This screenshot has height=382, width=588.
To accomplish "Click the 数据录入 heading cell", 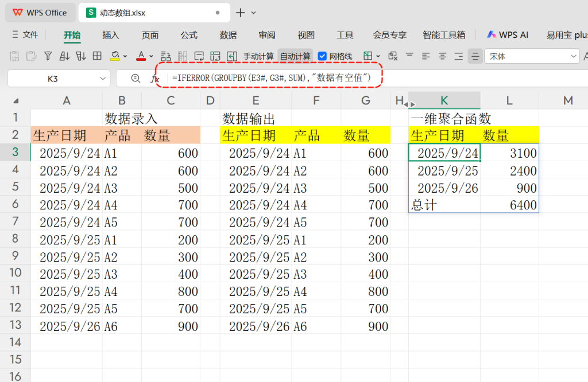I will point(131,118).
